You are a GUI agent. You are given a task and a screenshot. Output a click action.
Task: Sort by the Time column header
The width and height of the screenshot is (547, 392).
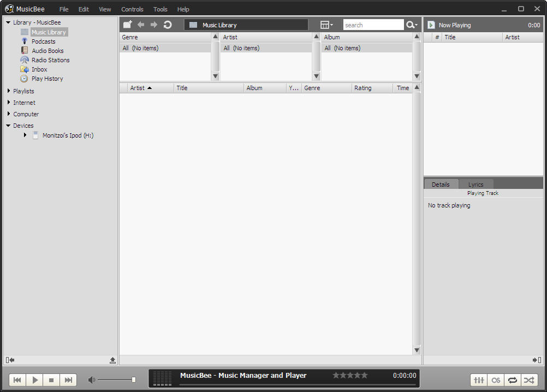pyautogui.click(x=402, y=88)
